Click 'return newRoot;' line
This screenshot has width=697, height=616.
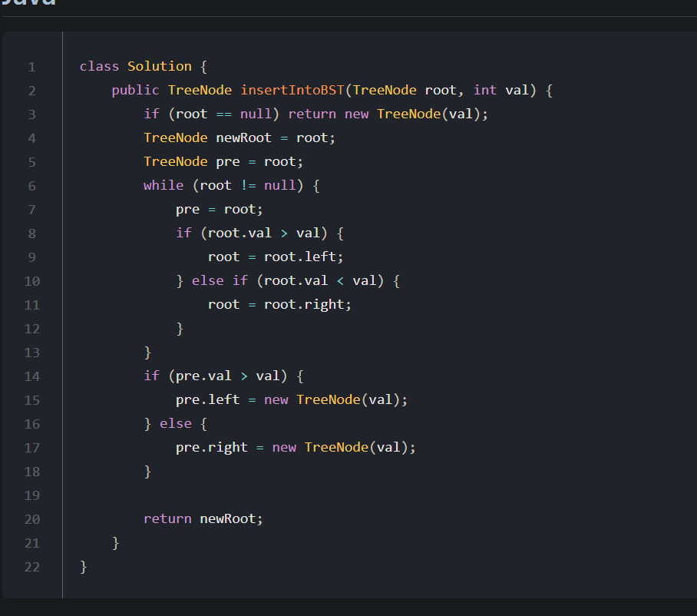203,519
